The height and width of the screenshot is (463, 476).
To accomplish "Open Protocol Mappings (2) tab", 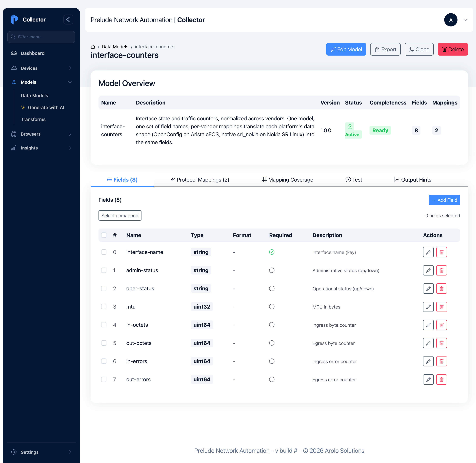I will [200, 180].
